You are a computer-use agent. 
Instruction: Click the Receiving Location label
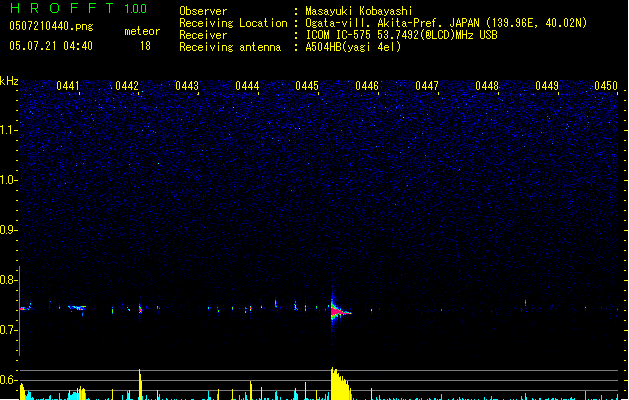point(233,23)
